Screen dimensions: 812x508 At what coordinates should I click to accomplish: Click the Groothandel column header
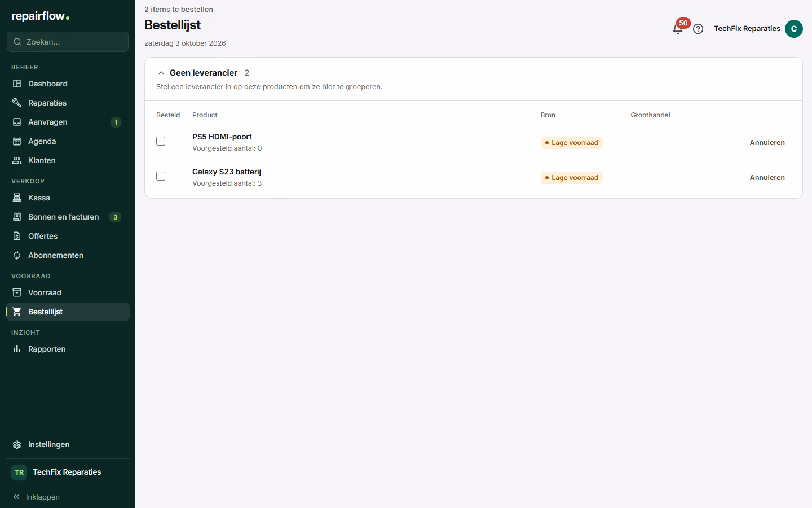coord(650,115)
